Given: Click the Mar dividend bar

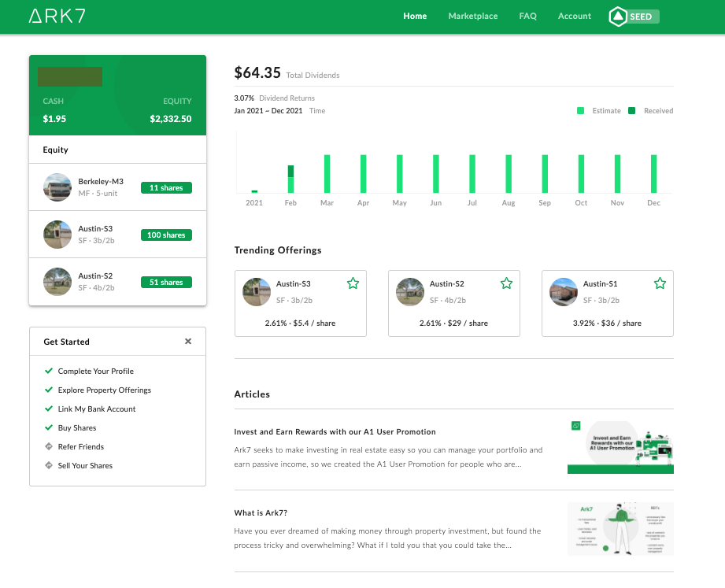Looking at the screenshot, I should pyautogui.click(x=327, y=174).
